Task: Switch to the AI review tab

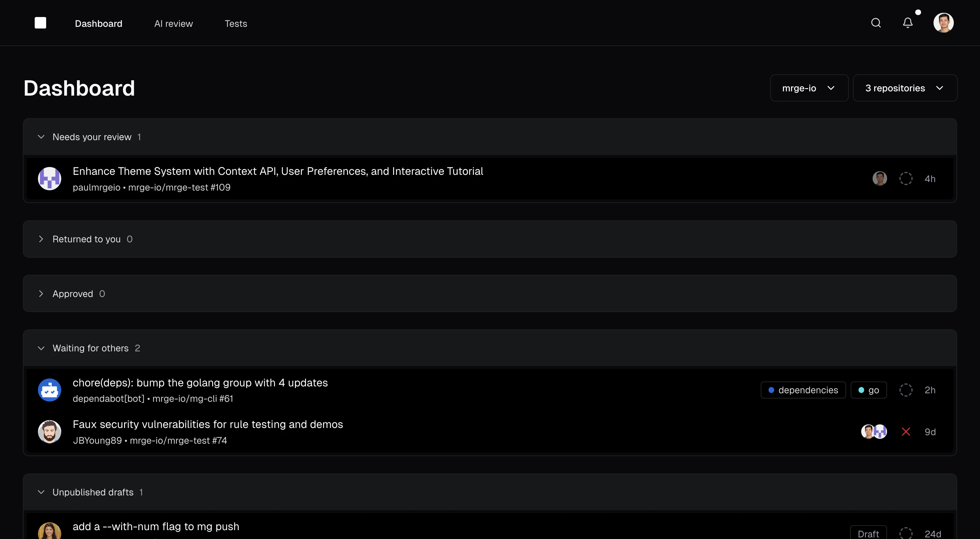Action: pyautogui.click(x=173, y=23)
